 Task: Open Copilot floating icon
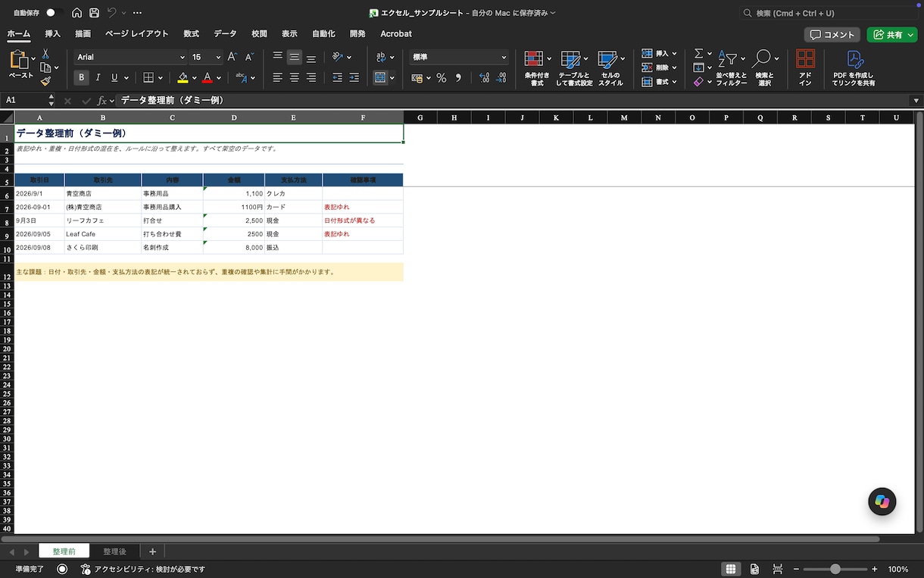[882, 501]
